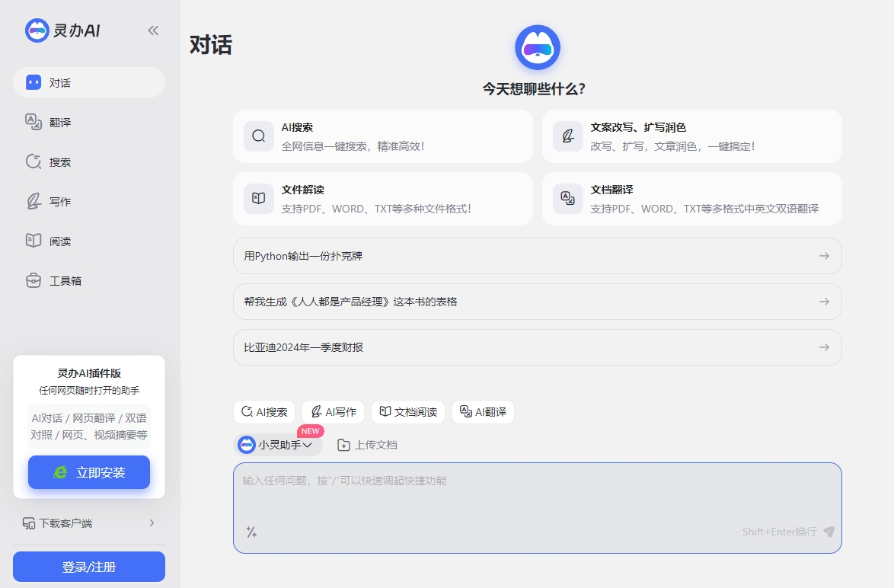
Task: Click the lightning shortcut icon below the input
Action: click(x=251, y=532)
